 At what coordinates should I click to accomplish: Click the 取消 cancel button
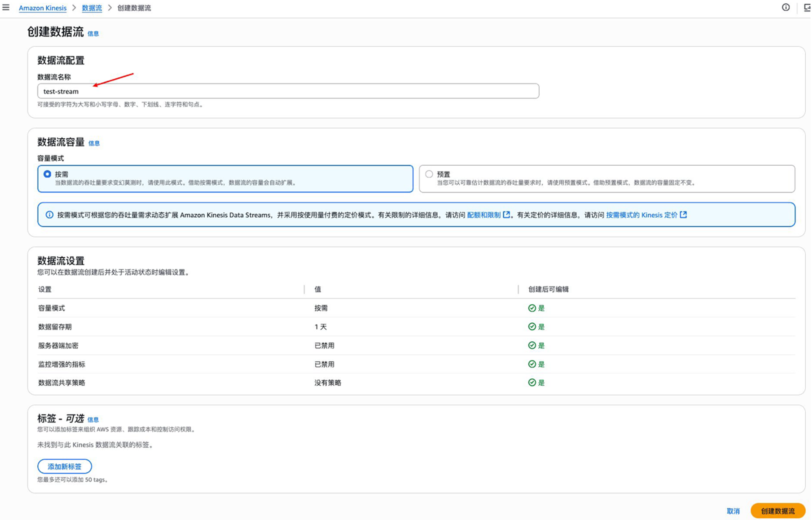point(733,511)
